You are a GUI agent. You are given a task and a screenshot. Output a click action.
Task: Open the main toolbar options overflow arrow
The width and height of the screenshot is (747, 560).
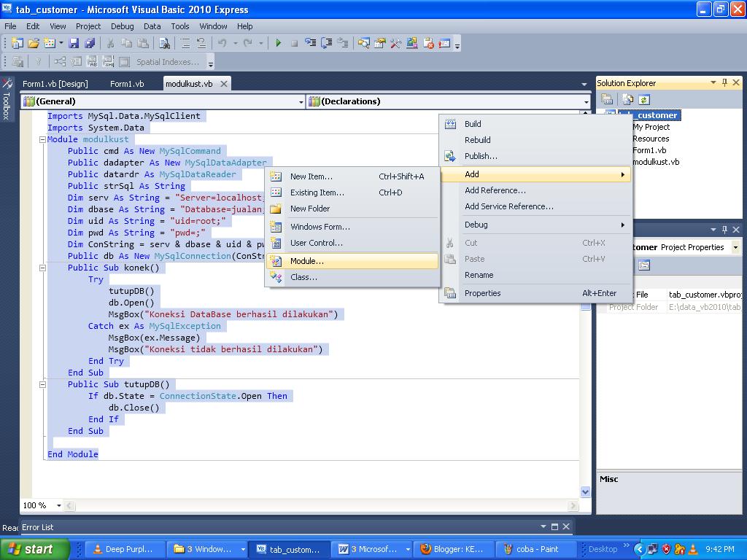pos(457,46)
